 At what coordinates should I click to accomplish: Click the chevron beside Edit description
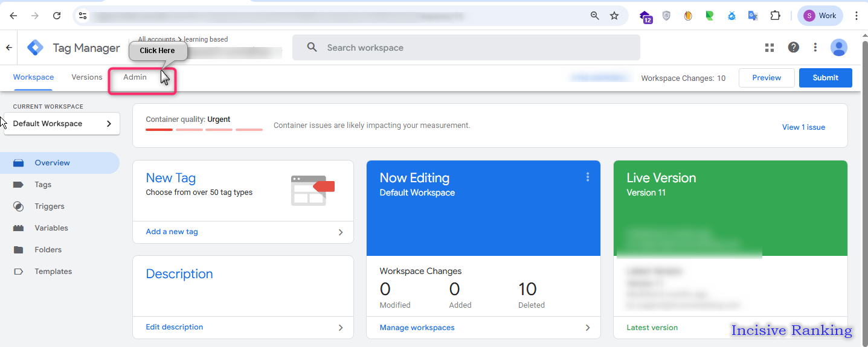(x=341, y=328)
